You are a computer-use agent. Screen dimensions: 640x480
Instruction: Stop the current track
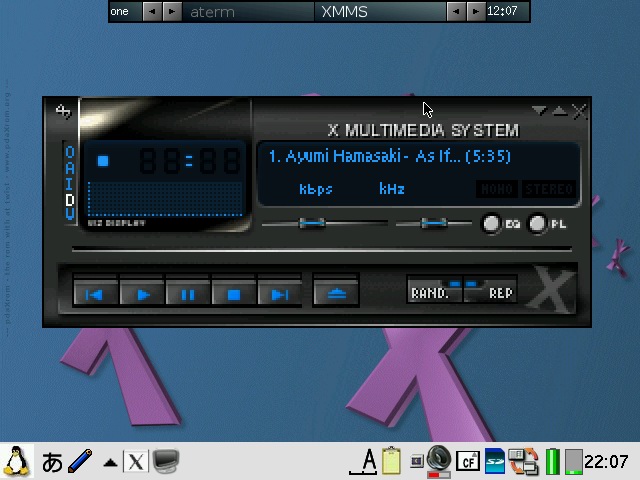[x=233, y=294]
